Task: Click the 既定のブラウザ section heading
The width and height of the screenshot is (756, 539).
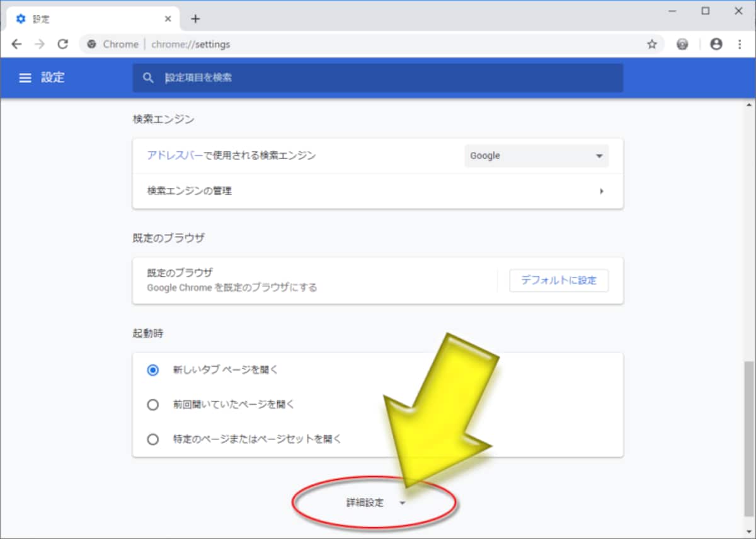Action: (x=168, y=238)
